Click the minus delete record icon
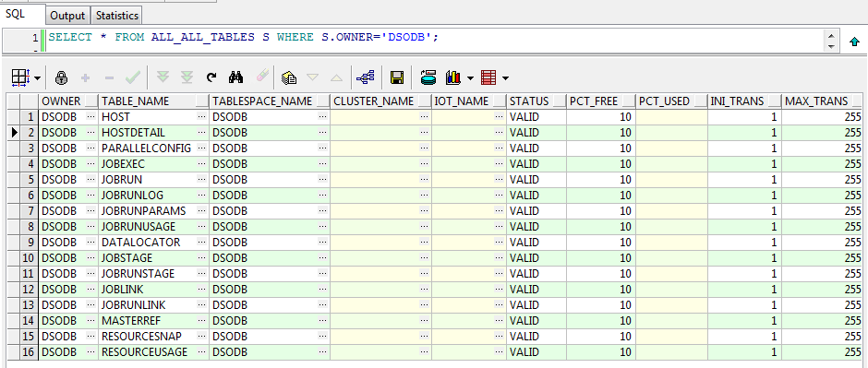The image size is (868, 368). (x=109, y=77)
